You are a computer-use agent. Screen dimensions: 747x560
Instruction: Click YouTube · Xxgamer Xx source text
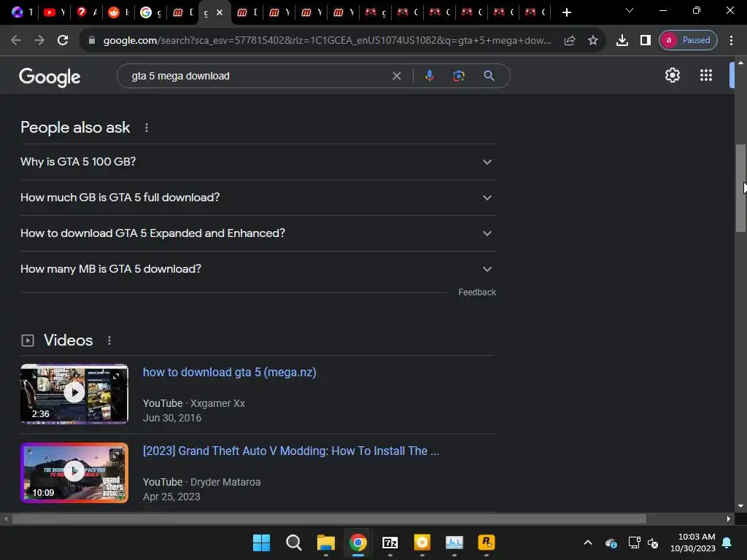[194, 403]
